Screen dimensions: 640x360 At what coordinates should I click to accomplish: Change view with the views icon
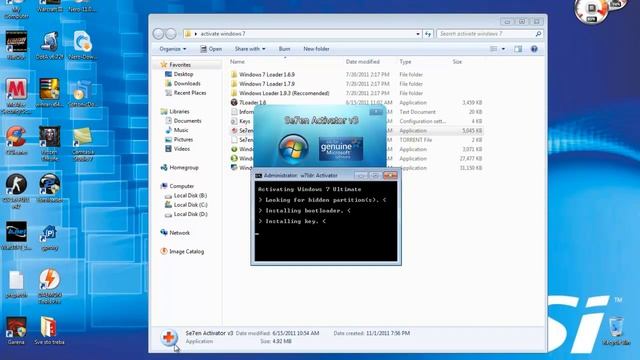(493, 49)
